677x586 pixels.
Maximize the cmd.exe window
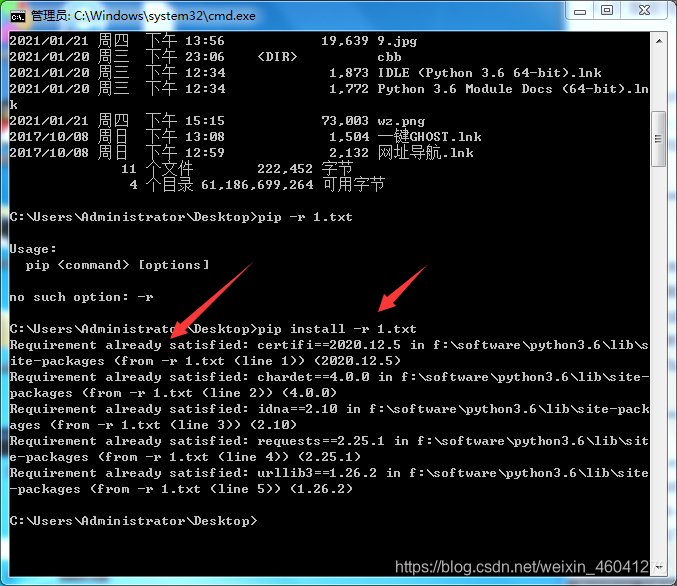[607, 11]
